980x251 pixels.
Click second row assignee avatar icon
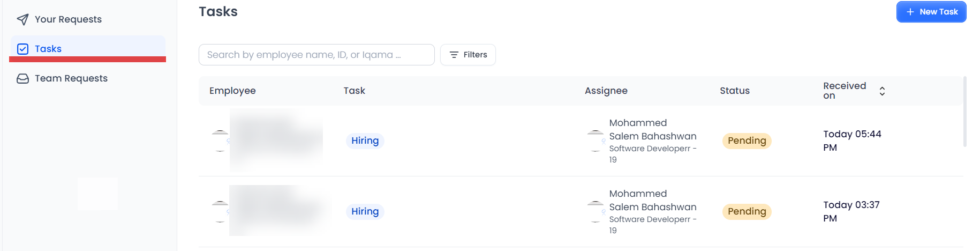coord(595,212)
